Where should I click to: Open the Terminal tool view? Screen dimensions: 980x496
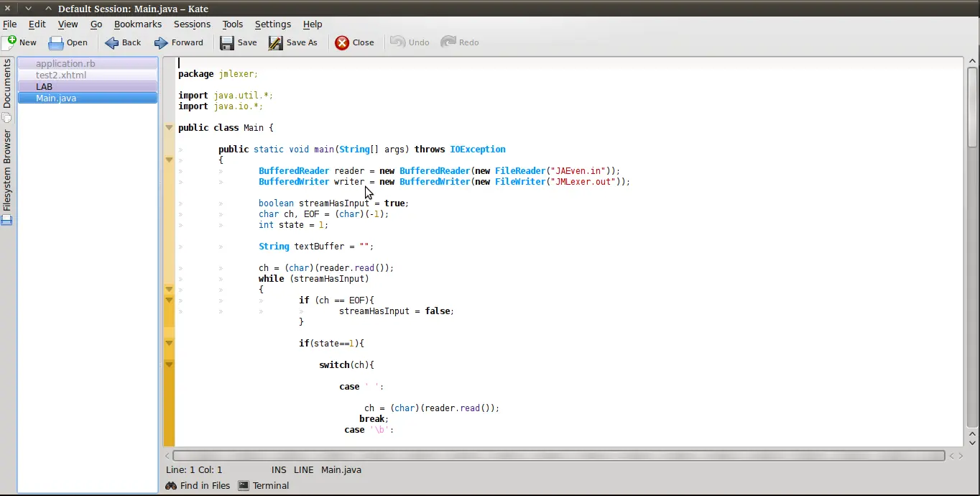pyautogui.click(x=264, y=486)
